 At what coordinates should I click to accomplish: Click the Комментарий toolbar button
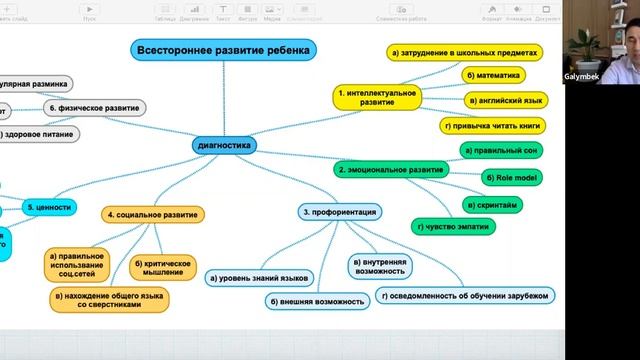coord(304,9)
